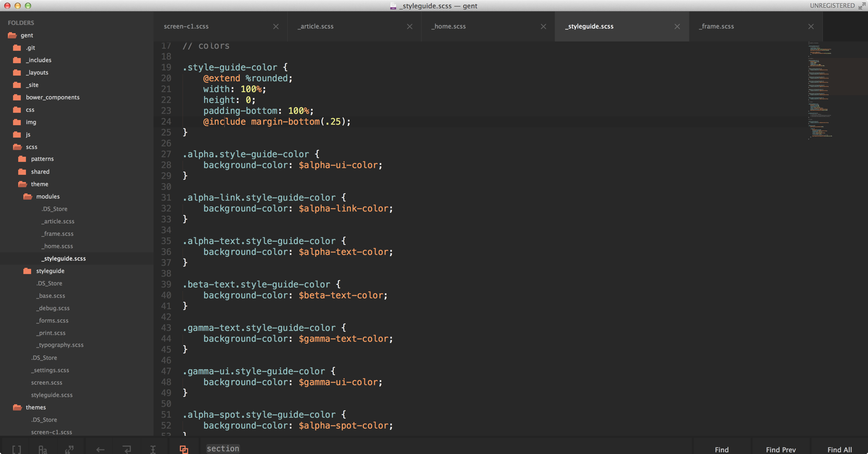Toggle whole word matching in find bar

(69, 449)
